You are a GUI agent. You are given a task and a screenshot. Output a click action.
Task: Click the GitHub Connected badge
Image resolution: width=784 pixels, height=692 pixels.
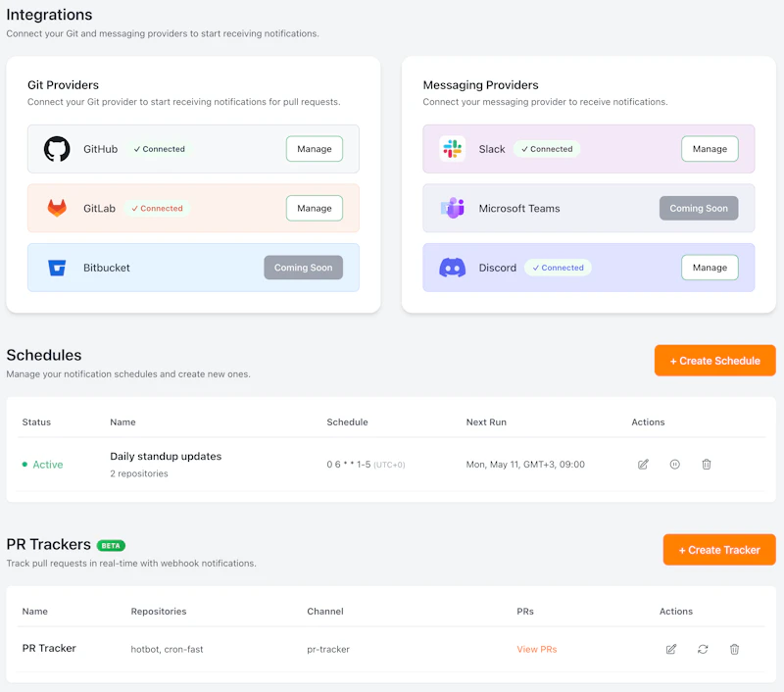coord(159,149)
